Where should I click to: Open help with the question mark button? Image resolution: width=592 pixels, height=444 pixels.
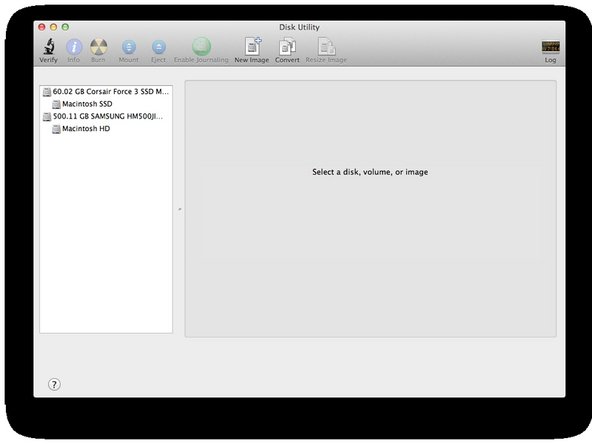tap(54, 384)
